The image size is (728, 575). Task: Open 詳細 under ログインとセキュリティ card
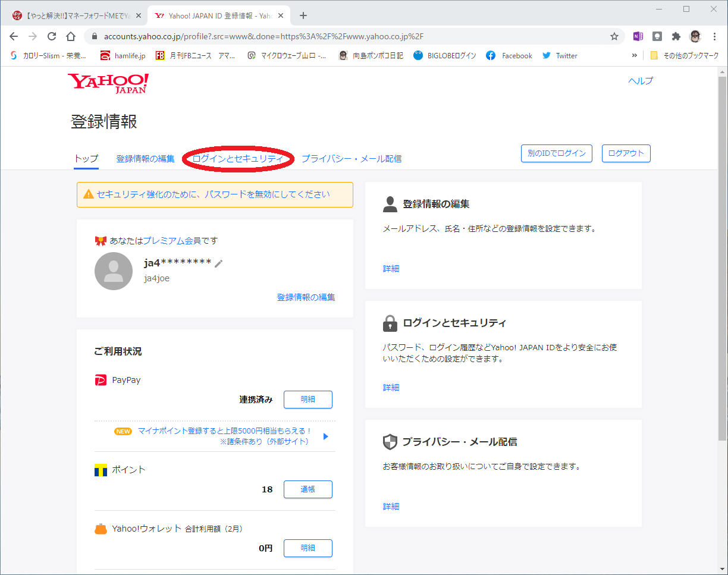coord(391,388)
